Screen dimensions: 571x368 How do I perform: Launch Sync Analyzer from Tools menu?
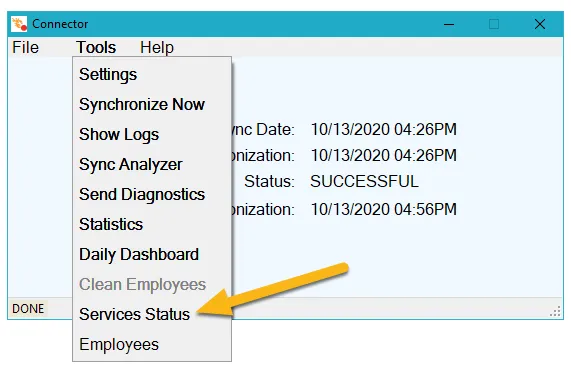point(152,165)
